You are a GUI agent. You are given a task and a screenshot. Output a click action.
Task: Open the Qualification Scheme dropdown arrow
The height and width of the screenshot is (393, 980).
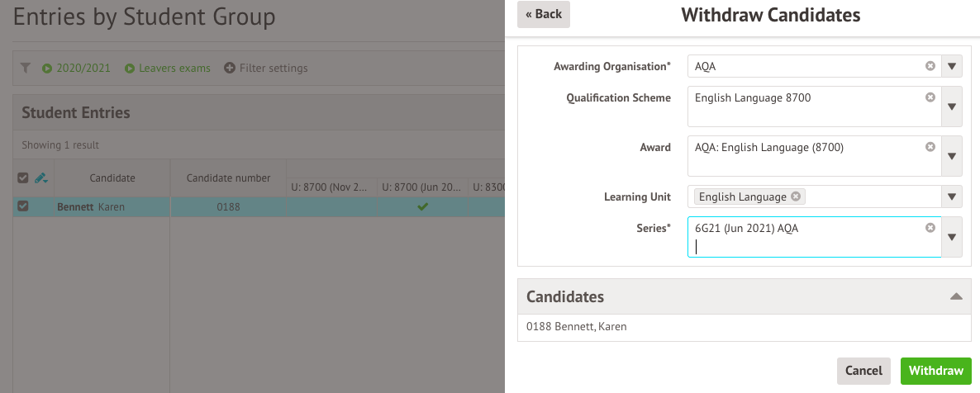[952, 107]
